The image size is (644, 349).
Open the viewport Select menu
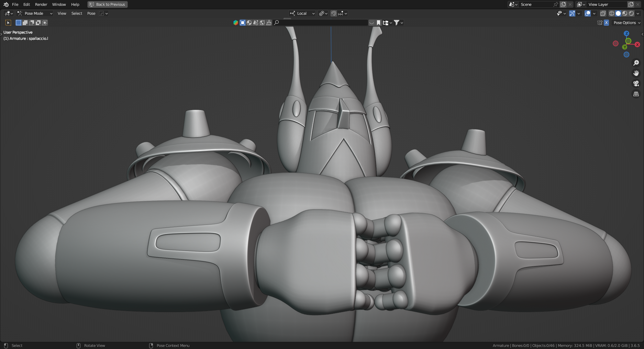pos(77,13)
